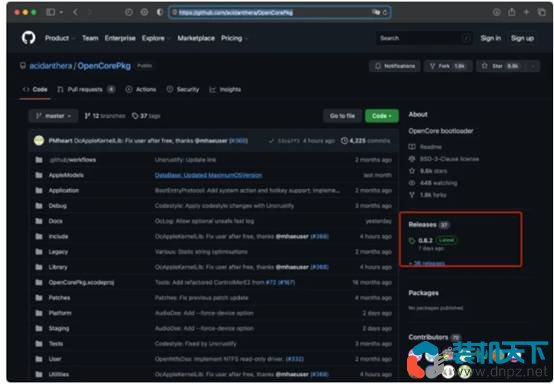Screen dimensions: 554x384
Task: Click the Sign up link
Action: pos(522,38)
